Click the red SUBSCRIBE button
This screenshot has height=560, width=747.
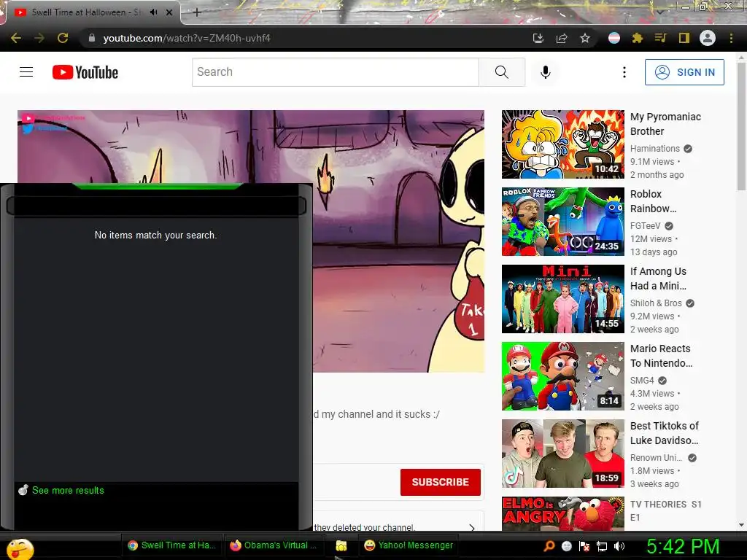(440, 482)
